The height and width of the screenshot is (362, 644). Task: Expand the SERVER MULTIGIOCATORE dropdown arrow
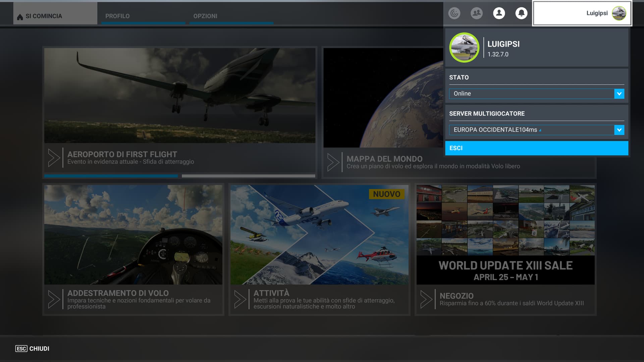point(619,130)
